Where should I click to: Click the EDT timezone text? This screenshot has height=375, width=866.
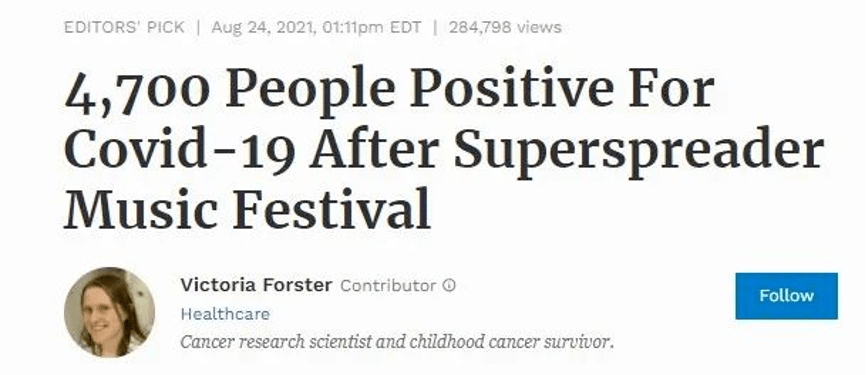406,27
